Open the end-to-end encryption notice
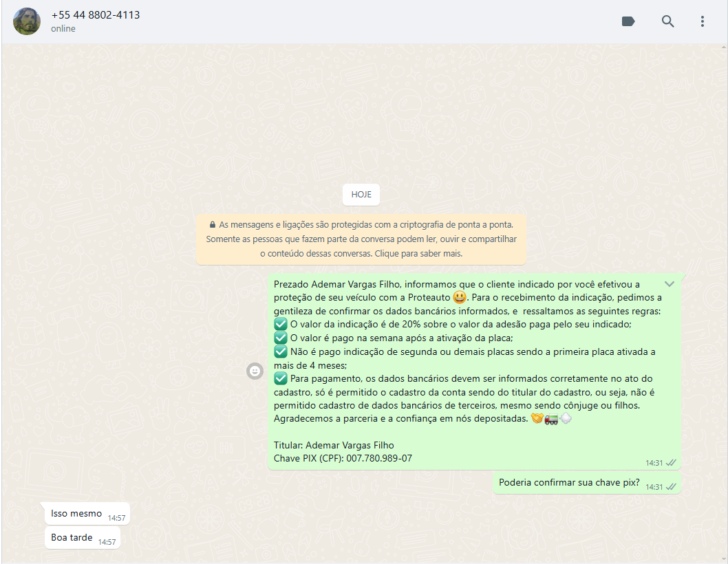 pos(361,239)
